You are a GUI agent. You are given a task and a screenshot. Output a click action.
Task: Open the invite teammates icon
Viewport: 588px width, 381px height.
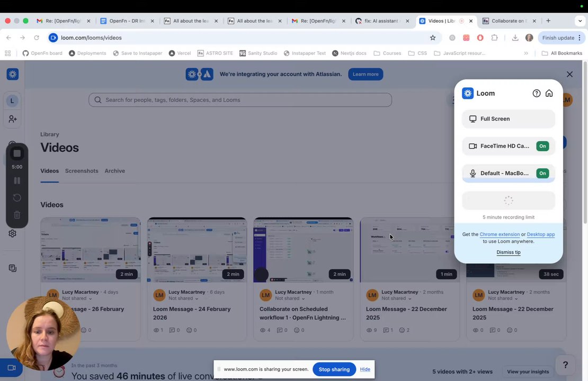point(12,119)
